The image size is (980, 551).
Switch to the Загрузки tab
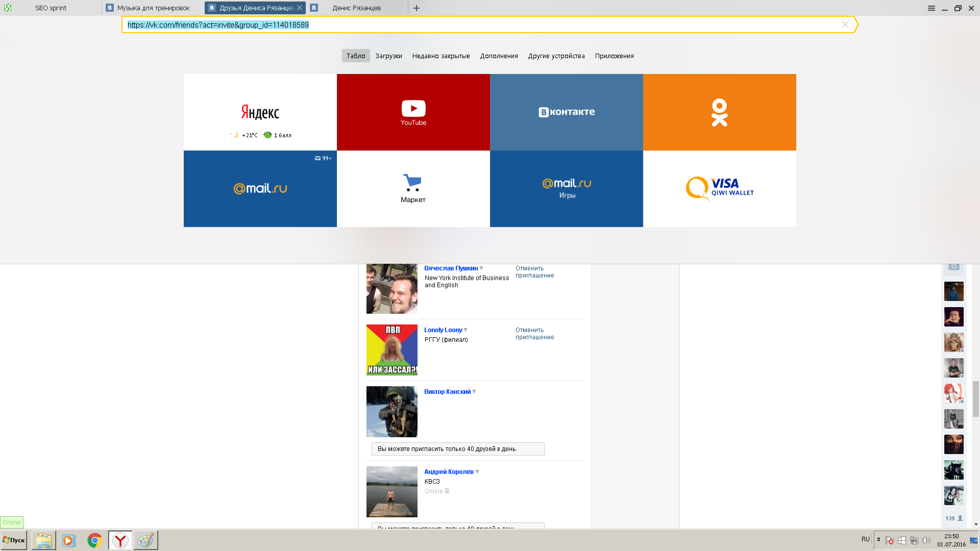click(x=389, y=56)
